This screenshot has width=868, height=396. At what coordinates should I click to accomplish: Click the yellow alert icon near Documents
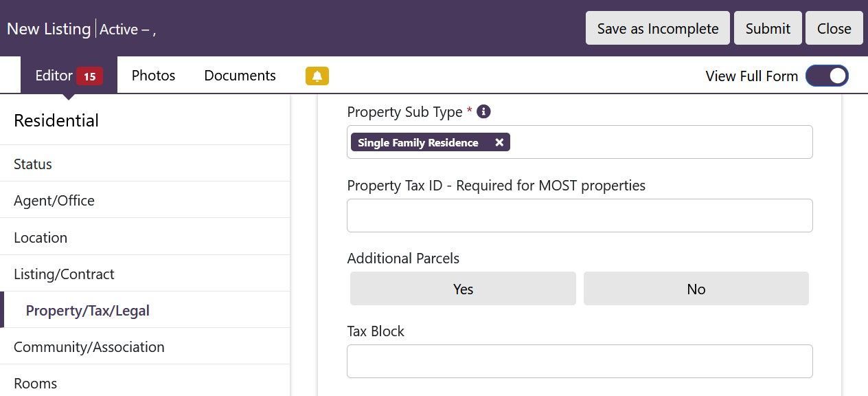[x=316, y=76]
